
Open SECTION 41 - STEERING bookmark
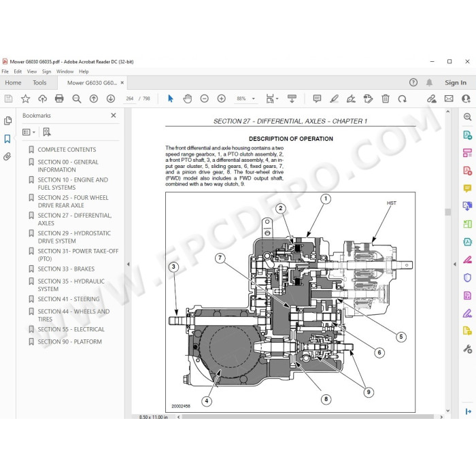(69, 299)
